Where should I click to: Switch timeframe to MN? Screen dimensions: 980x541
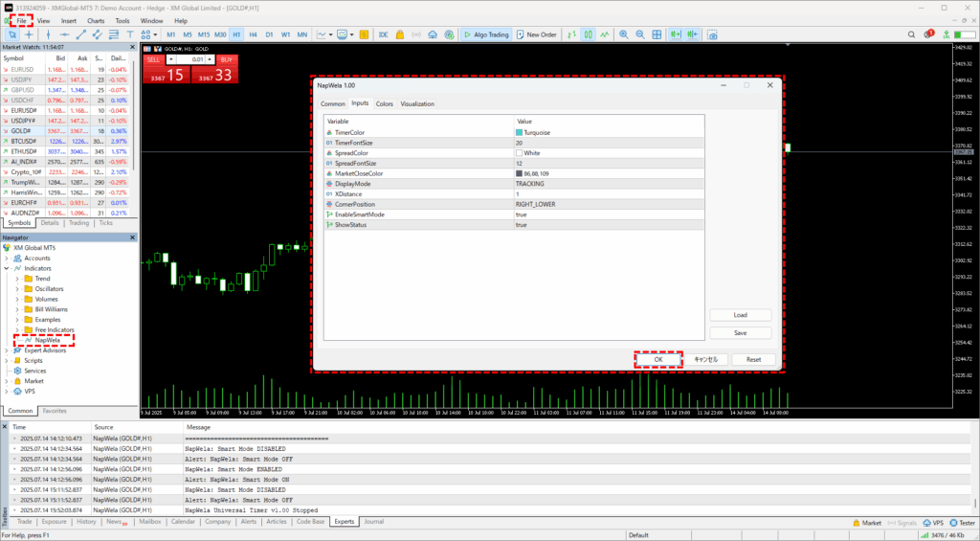click(x=301, y=35)
